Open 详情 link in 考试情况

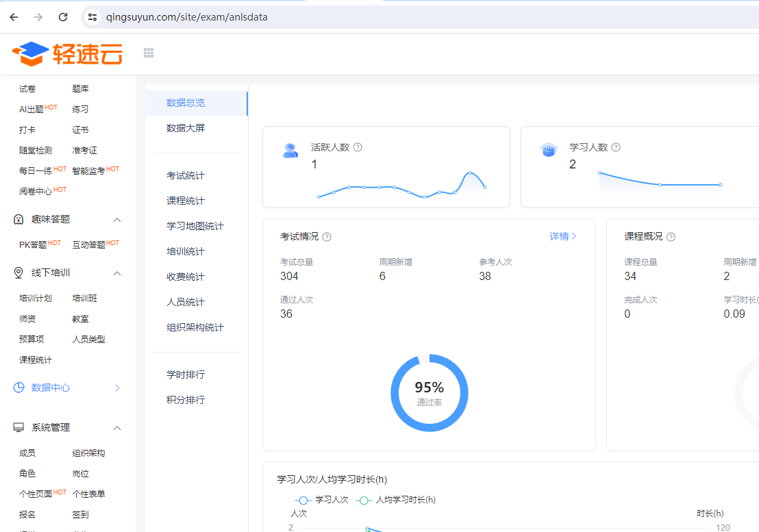pyautogui.click(x=562, y=236)
